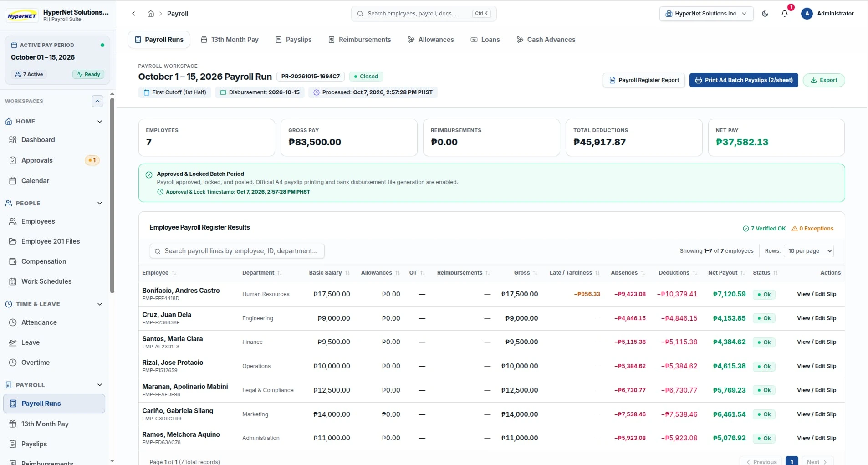Image resolution: width=868 pixels, height=465 pixels.
Task: View / Edit Slip for Ramos
Action: pos(817,438)
